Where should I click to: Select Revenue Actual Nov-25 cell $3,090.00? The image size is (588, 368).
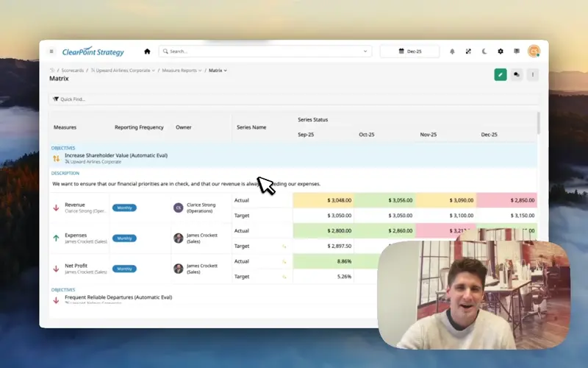(446, 200)
